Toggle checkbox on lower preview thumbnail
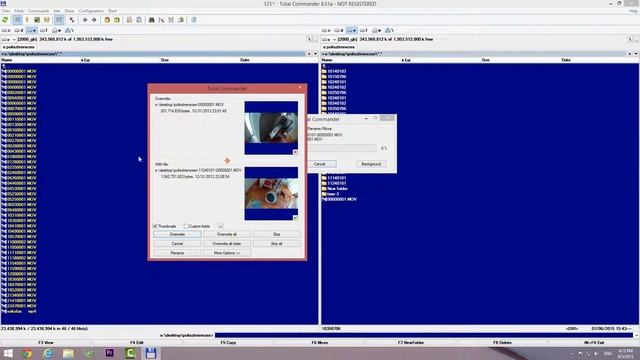The width and height of the screenshot is (640, 360). click(295, 218)
